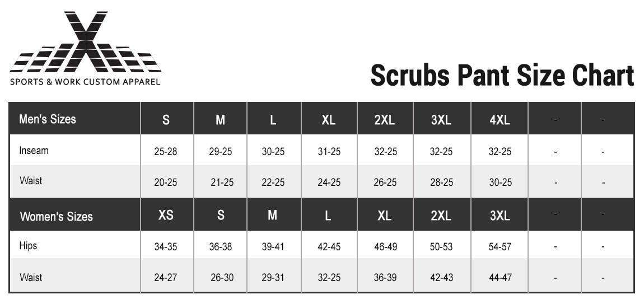
Task: Click the women's S waist value 26-30
Action: [222, 278]
